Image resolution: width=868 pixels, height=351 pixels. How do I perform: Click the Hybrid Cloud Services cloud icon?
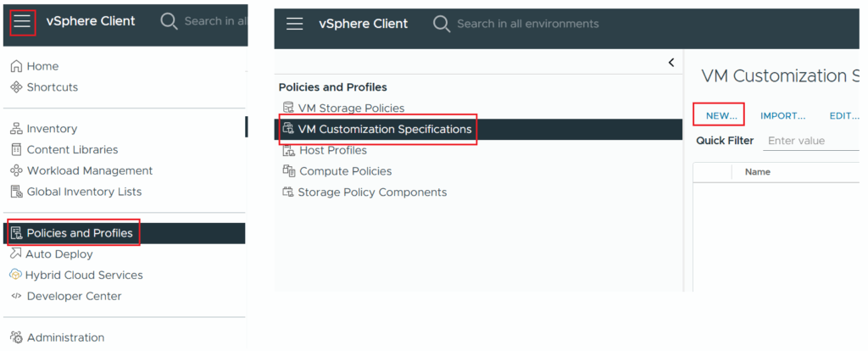point(16,276)
